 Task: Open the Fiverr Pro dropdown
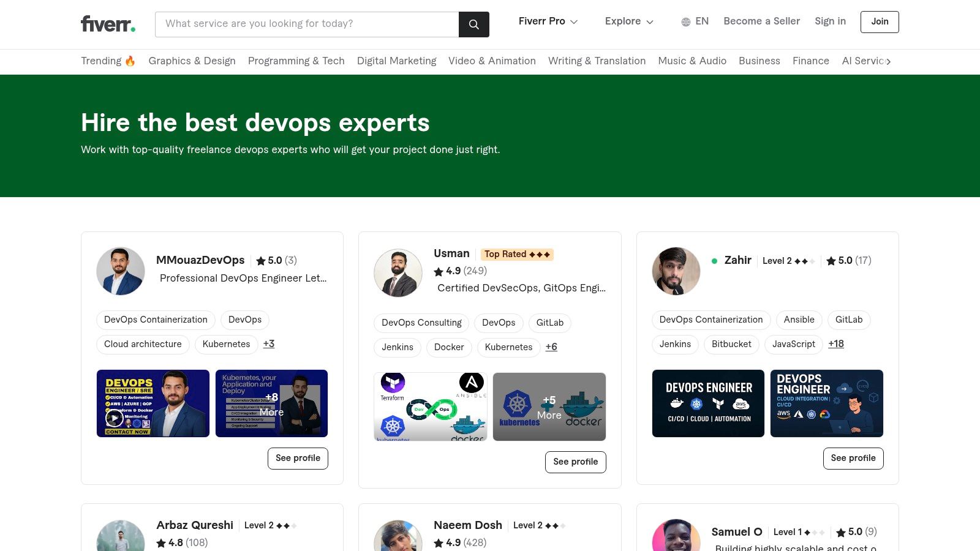(548, 21)
